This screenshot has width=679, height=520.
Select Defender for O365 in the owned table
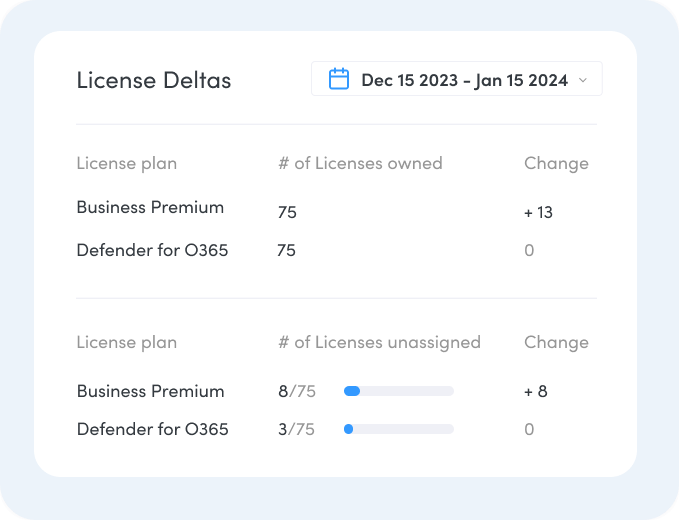point(152,250)
